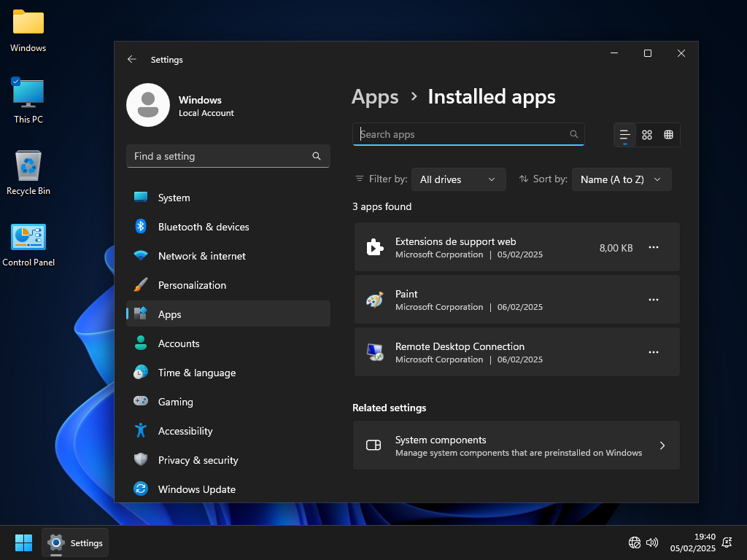747x560 pixels.
Task: Select Recycle Bin desktop icon
Action: [28, 172]
